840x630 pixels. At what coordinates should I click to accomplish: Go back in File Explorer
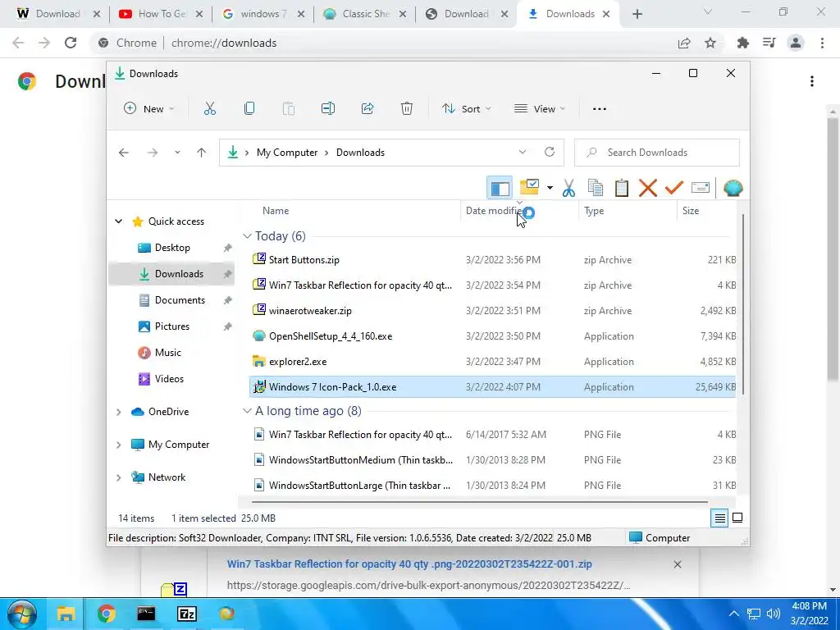point(124,153)
